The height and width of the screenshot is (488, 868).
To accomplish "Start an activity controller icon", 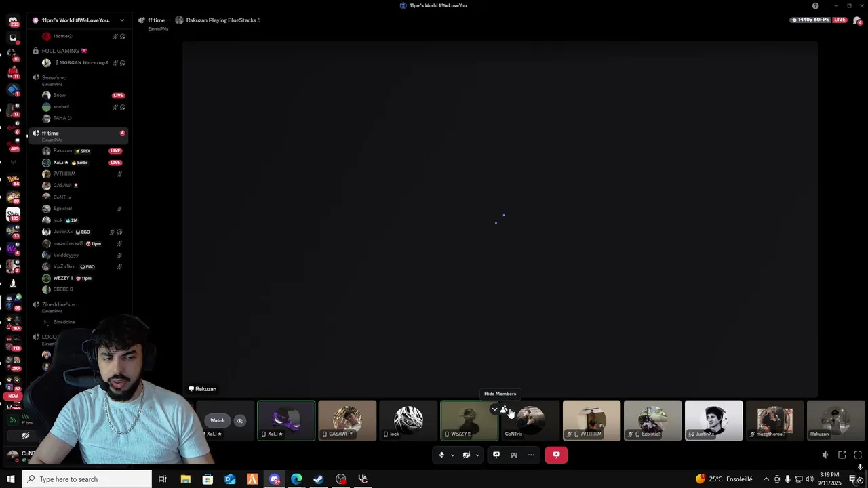I will [x=514, y=455].
